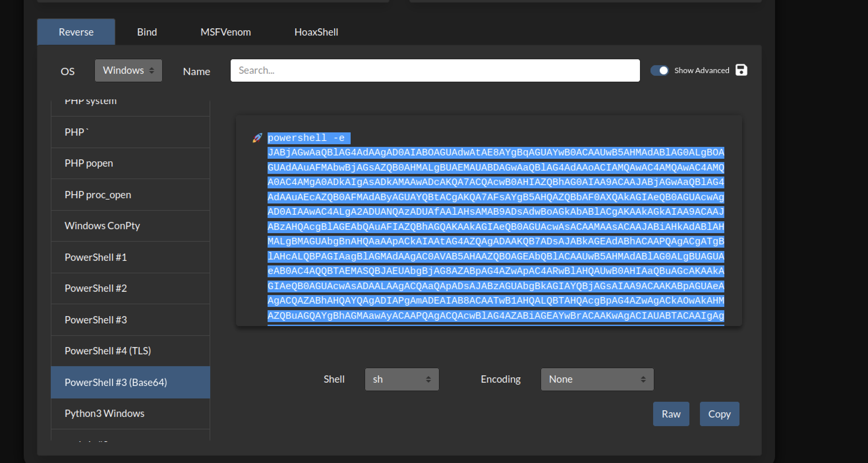Click the highlighted base64 payload text
This screenshot has width=868, height=463.
(495, 227)
